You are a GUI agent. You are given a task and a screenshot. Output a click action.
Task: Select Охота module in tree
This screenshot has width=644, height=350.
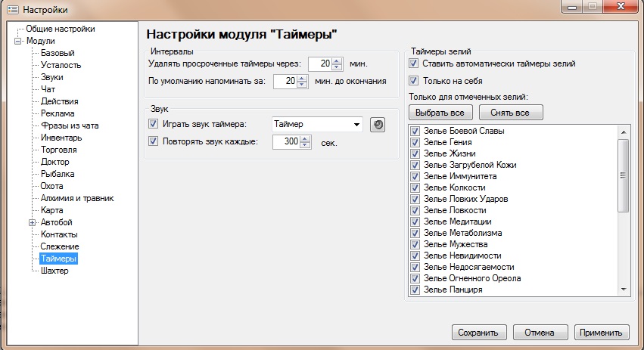(x=51, y=186)
